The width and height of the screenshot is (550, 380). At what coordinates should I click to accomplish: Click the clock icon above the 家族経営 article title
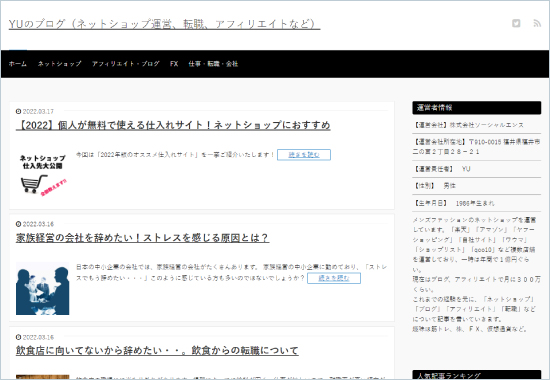click(19, 224)
